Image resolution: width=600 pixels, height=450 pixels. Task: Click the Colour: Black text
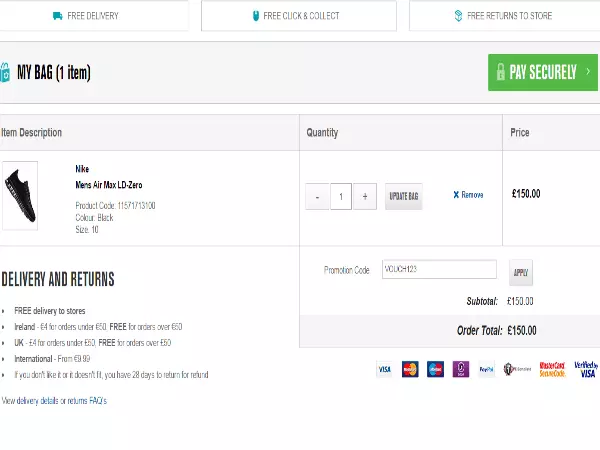click(94, 217)
